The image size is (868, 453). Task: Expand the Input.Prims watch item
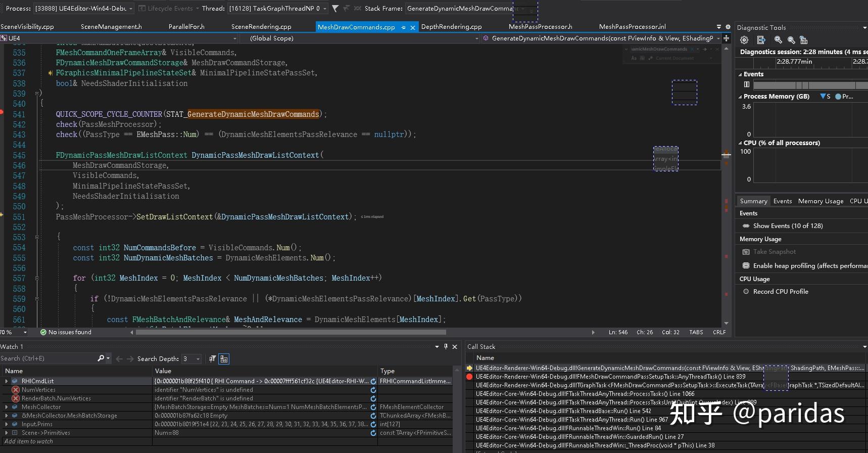coord(6,424)
